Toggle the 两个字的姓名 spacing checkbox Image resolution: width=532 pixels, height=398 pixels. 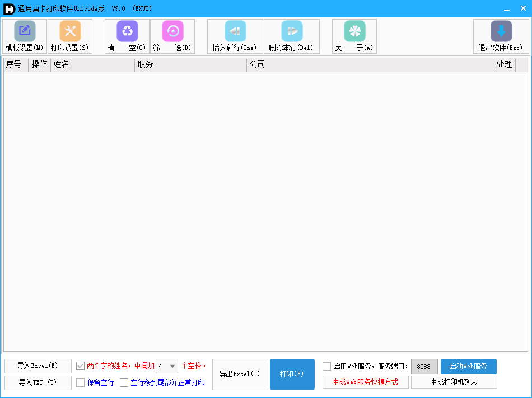(81, 366)
